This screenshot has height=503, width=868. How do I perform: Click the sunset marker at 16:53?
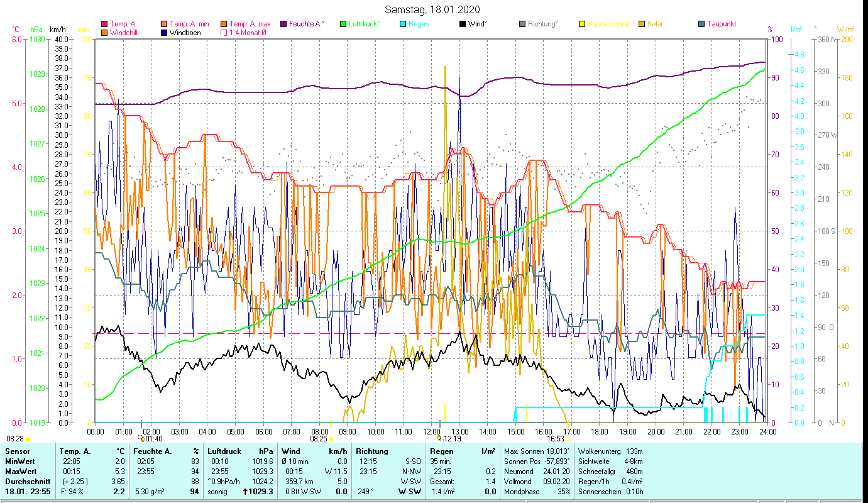(568, 439)
